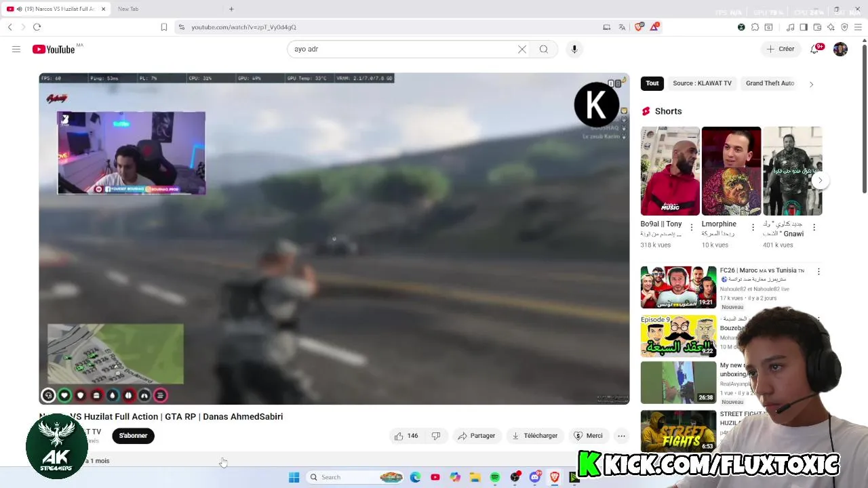Image resolution: width=868 pixels, height=488 pixels.
Task: Translate this page via the address bar icon
Action: click(x=622, y=27)
